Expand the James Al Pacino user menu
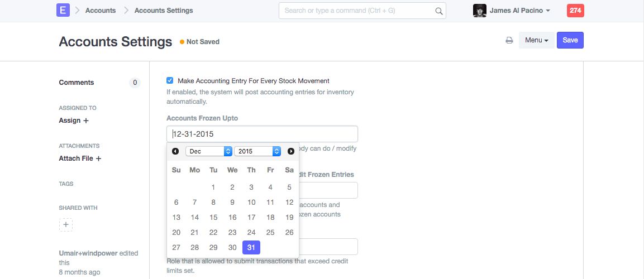Viewport: 644px width, 279px height. point(519,11)
